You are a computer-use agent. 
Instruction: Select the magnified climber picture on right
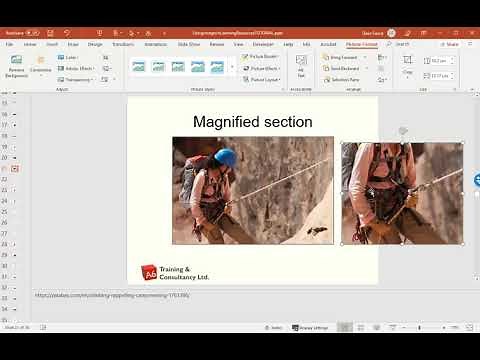tap(402, 193)
